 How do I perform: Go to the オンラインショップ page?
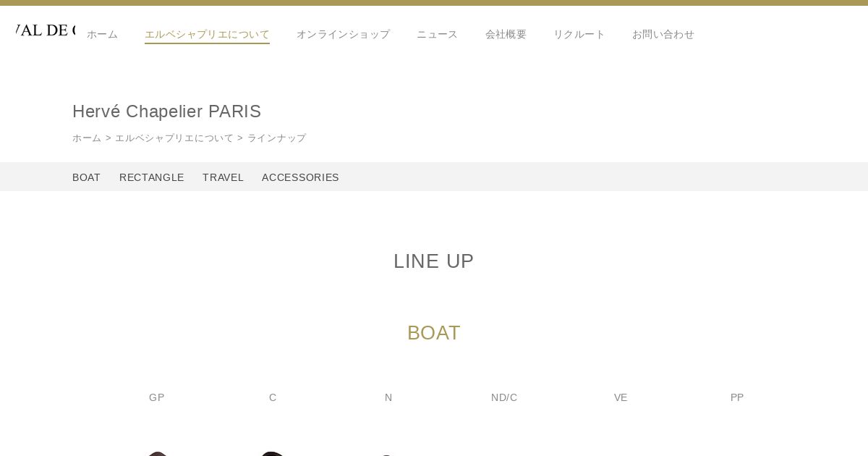pyautogui.click(x=343, y=34)
